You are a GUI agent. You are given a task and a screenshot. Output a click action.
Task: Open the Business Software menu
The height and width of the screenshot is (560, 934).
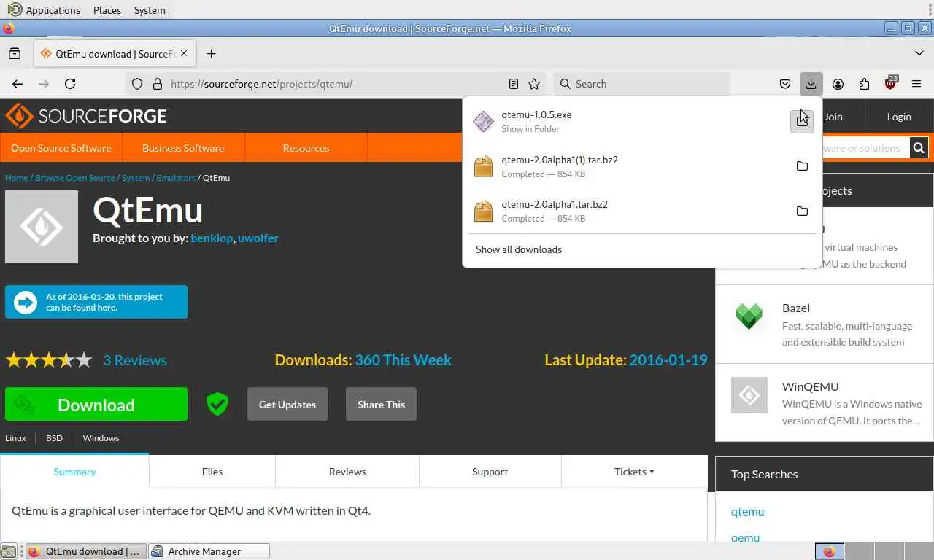183,148
